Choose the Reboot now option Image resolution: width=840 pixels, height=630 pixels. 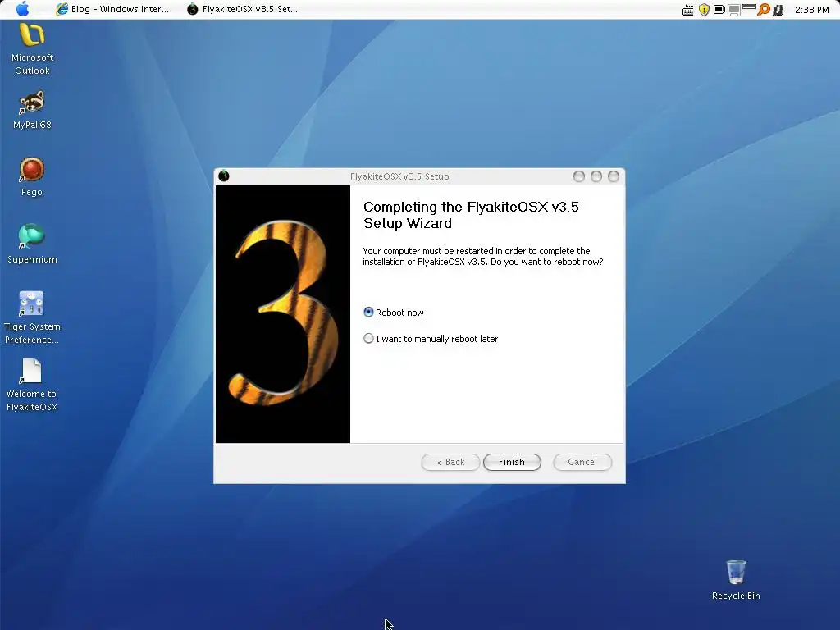click(394, 313)
